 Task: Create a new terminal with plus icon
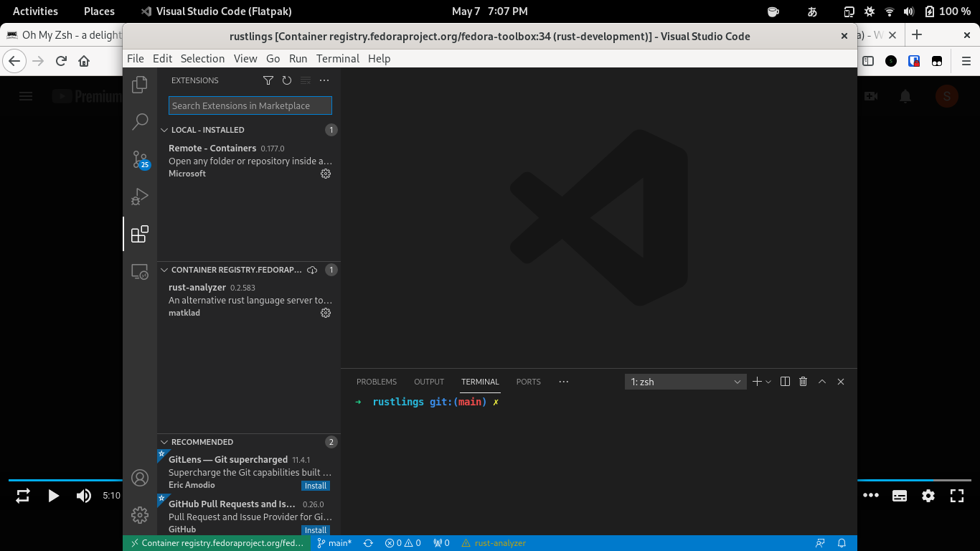click(757, 382)
